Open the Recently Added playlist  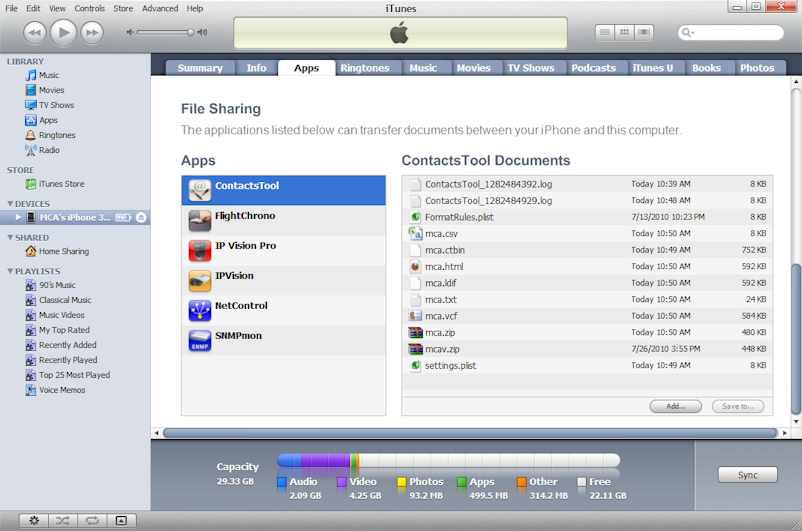(x=68, y=345)
